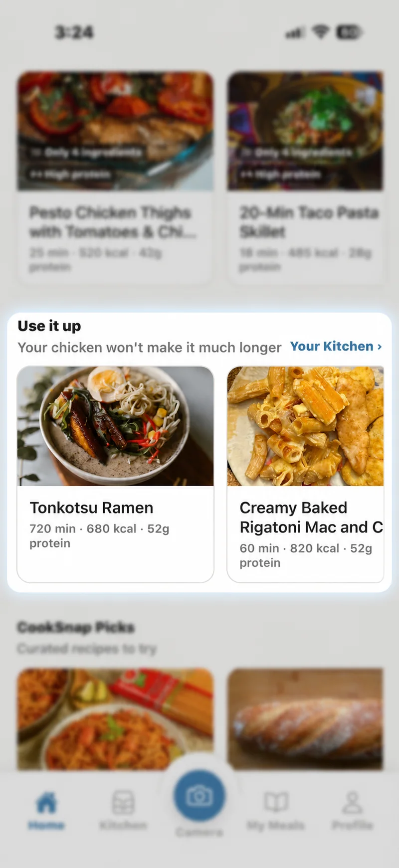
Task: Tap the Home icon in bottom navigation
Action: (46, 803)
